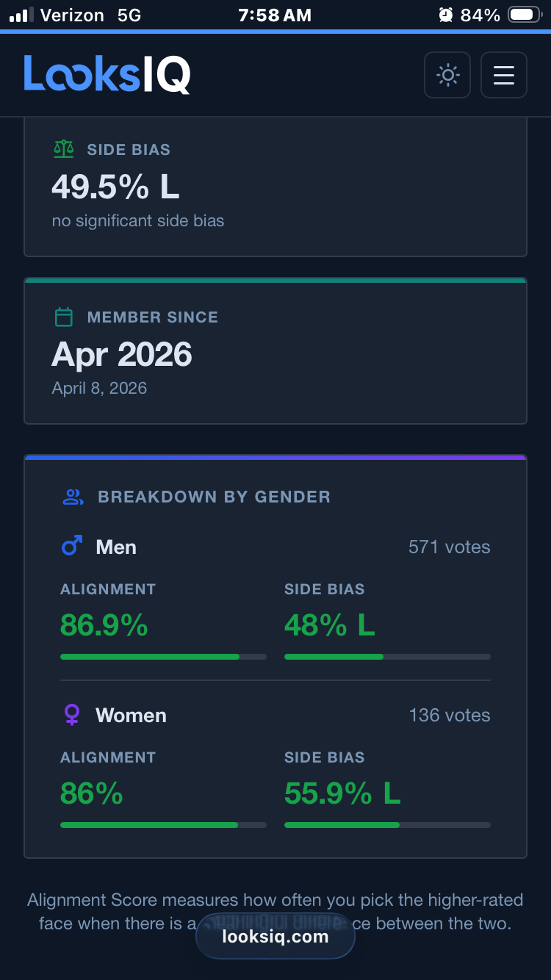Viewport: 551px width, 980px height.
Task: Toggle the light/dark theme sun button
Action: 447,75
